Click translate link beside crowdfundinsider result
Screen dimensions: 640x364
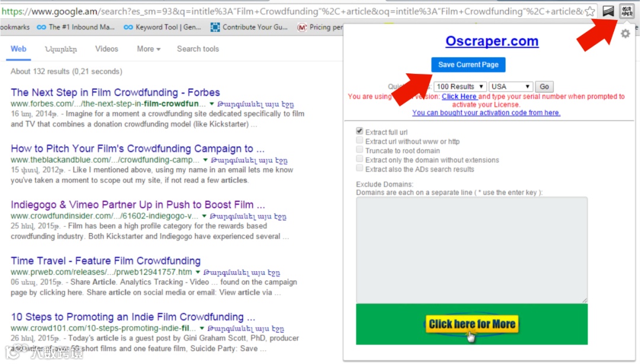coord(248,217)
